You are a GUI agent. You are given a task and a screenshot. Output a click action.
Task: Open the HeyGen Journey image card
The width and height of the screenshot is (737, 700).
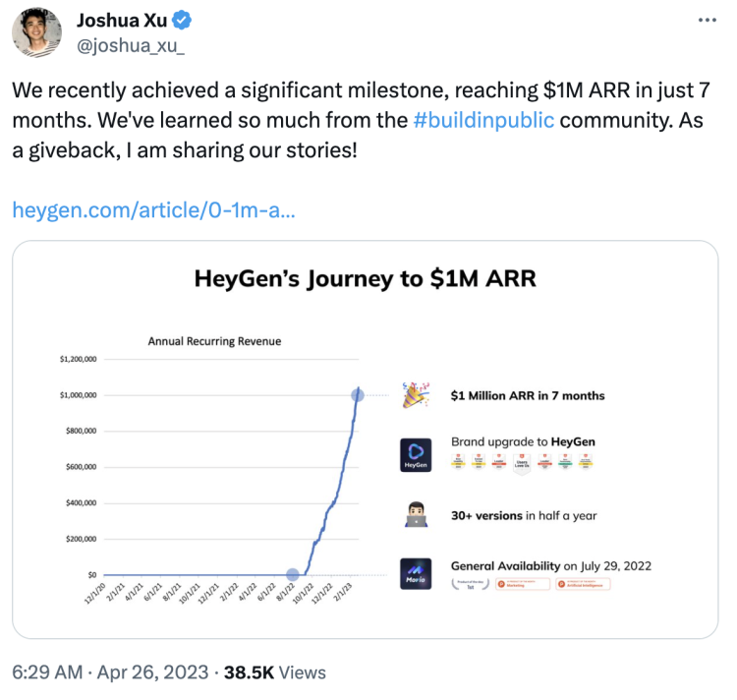pyautogui.click(x=366, y=439)
